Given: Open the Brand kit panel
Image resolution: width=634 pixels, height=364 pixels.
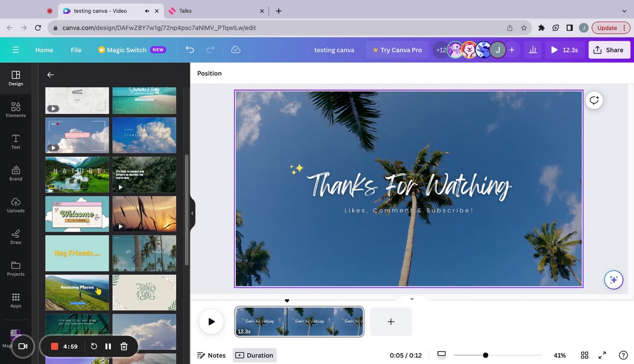Looking at the screenshot, I should (x=16, y=173).
